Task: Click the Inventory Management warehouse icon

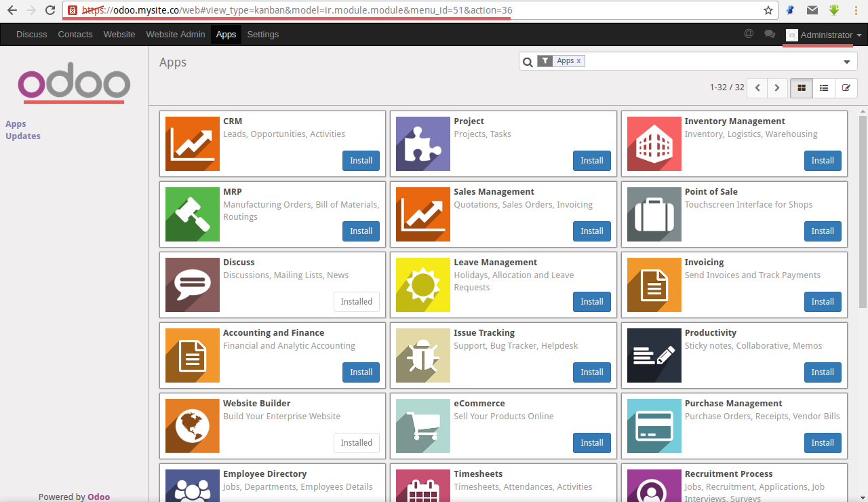Action: point(654,144)
